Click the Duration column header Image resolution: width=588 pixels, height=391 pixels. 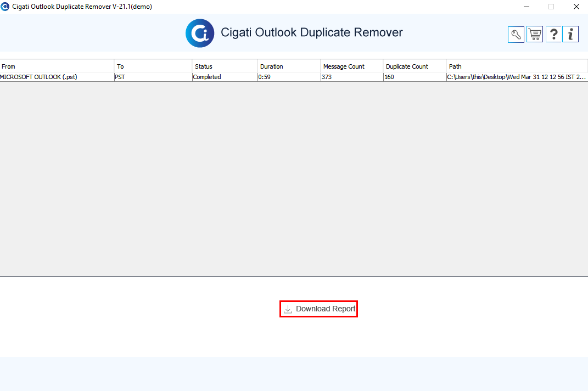click(289, 66)
